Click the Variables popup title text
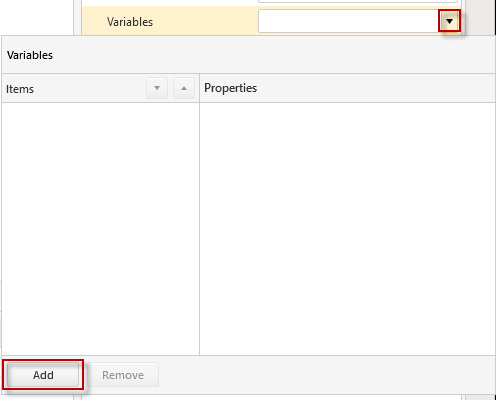The width and height of the screenshot is (496, 400). tap(30, 55)
